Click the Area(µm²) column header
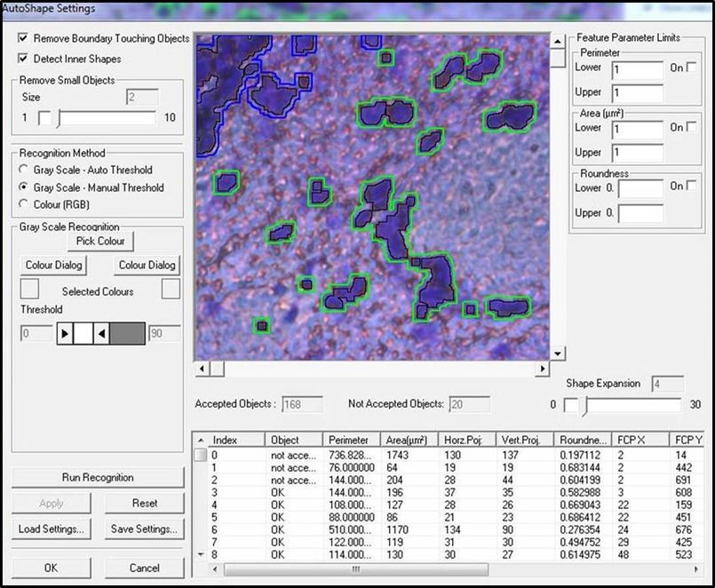This screenshot has width=715, height=588. tap(408, 440)
